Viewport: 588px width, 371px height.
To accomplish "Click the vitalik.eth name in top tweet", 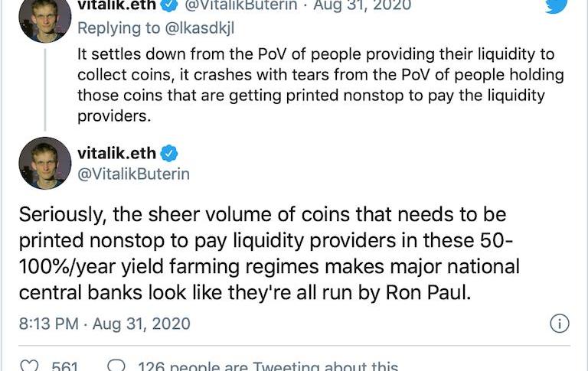I will pos(116,5).
